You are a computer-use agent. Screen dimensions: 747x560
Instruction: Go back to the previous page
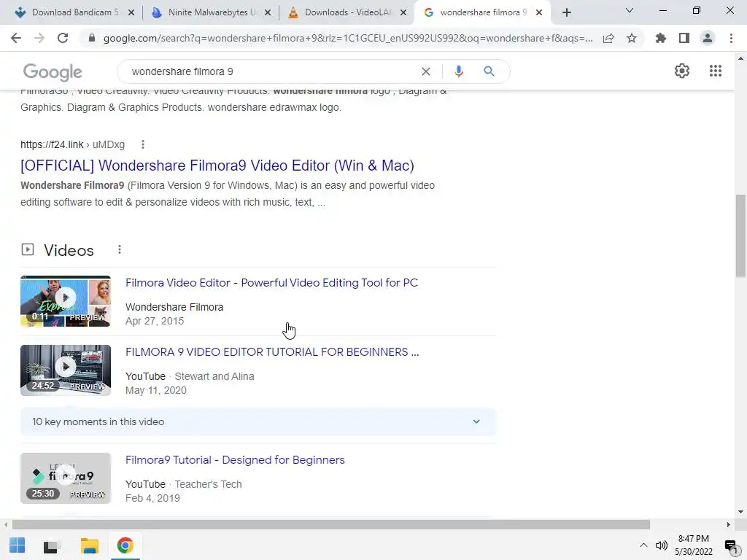click(16, 38)
